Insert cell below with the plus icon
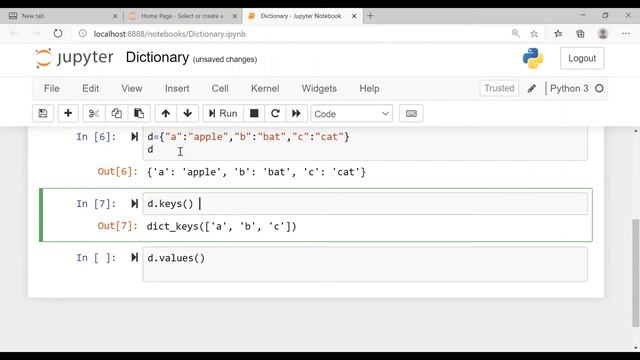Screen dimensions: 640x360 pos(68,113)
